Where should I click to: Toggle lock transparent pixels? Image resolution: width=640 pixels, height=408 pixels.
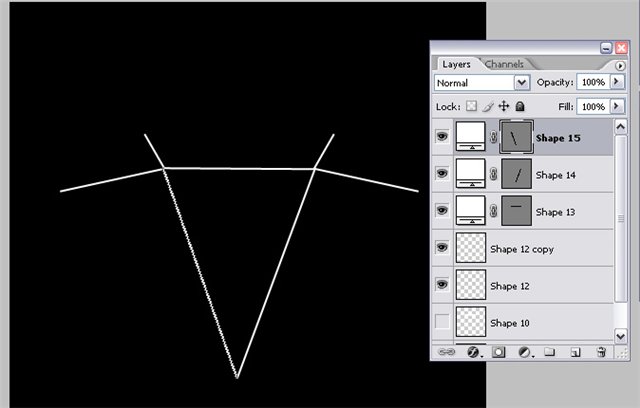click(x=471, y=106)
